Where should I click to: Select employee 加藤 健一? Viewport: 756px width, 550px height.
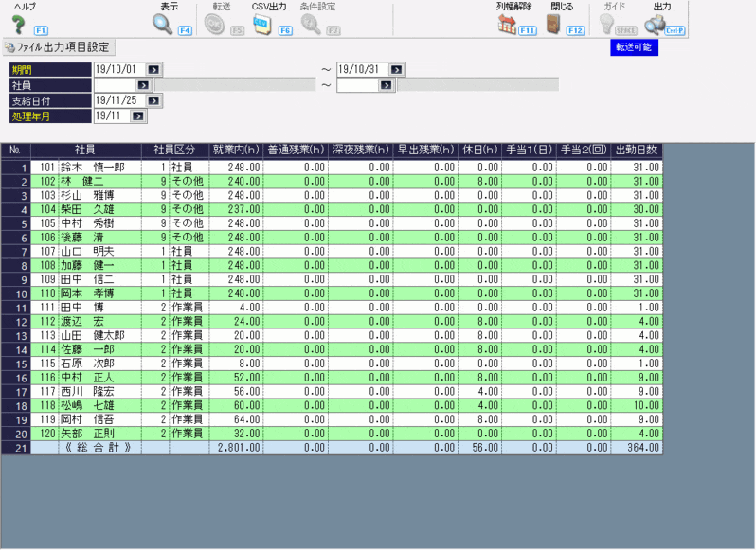tap(87, 265)
